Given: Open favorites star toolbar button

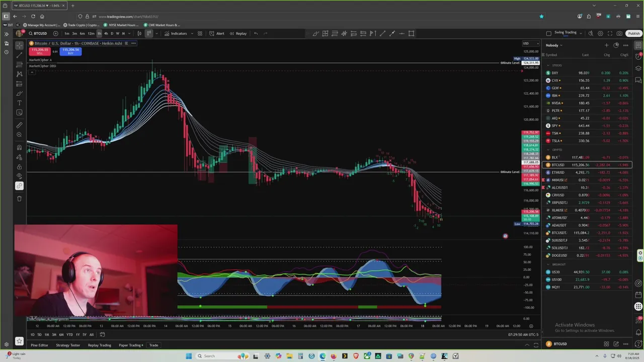Looking at the screenshot, I should pyautogui.click(x=19, y=341).
